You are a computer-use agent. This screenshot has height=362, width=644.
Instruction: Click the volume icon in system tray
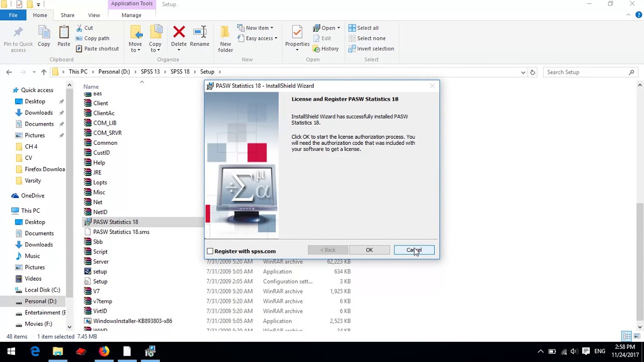coord(574,351)
